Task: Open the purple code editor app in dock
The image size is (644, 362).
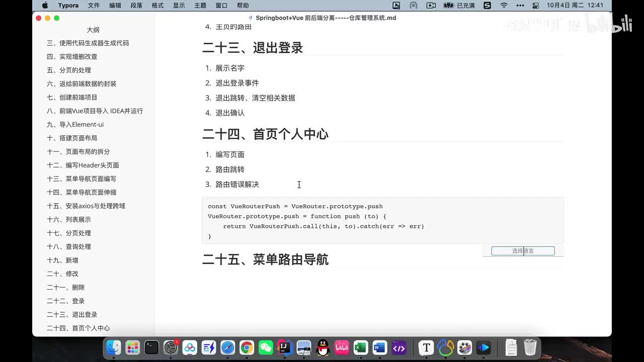Action: 399,347
